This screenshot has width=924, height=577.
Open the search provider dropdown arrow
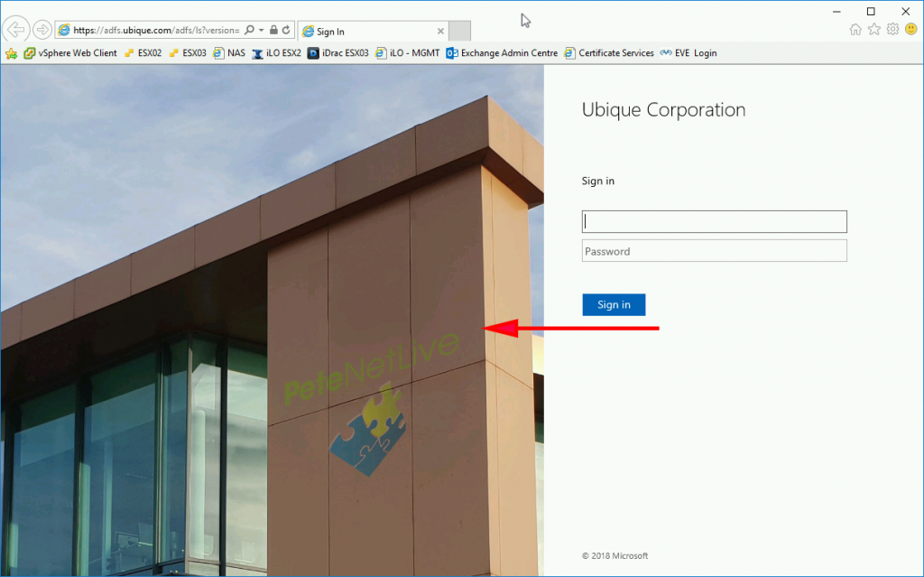262,30
